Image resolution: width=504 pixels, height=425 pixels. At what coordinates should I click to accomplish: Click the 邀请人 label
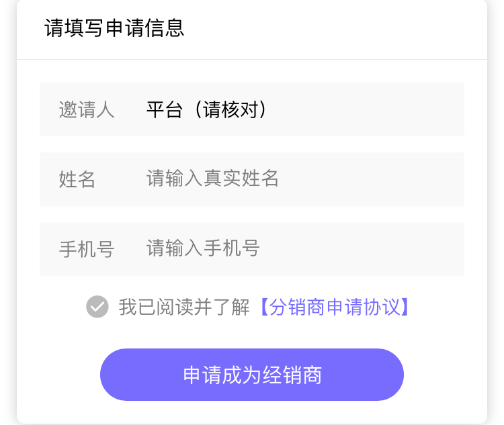click(87, 109)
